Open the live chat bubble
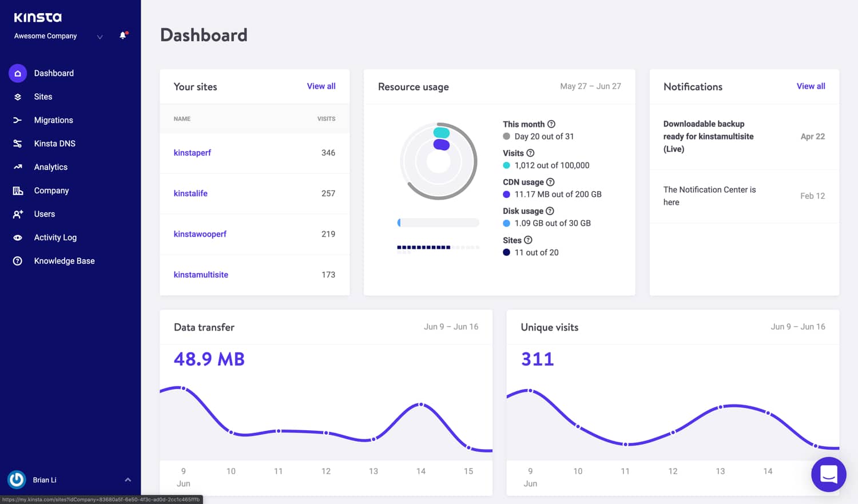 pos(828,474)
